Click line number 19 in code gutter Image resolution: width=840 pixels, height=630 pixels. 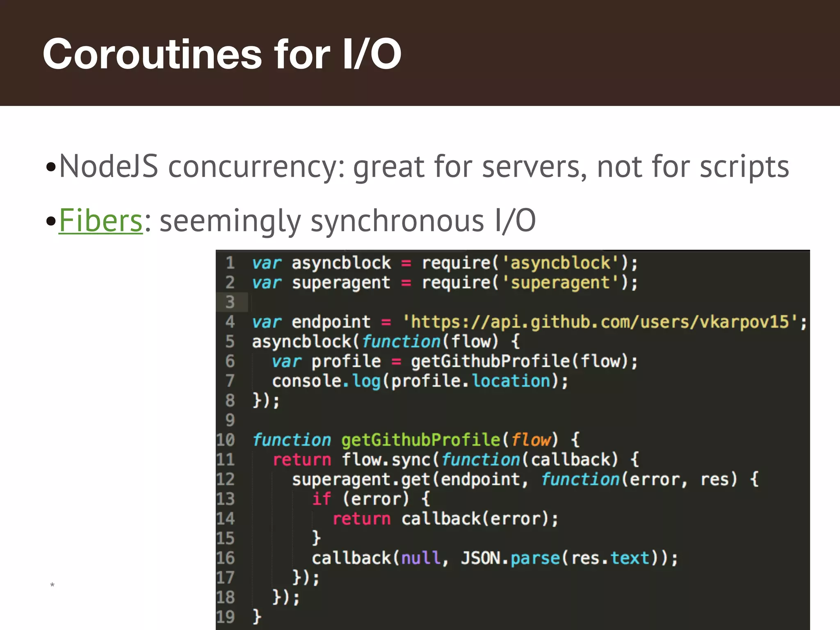coord(226,617)
